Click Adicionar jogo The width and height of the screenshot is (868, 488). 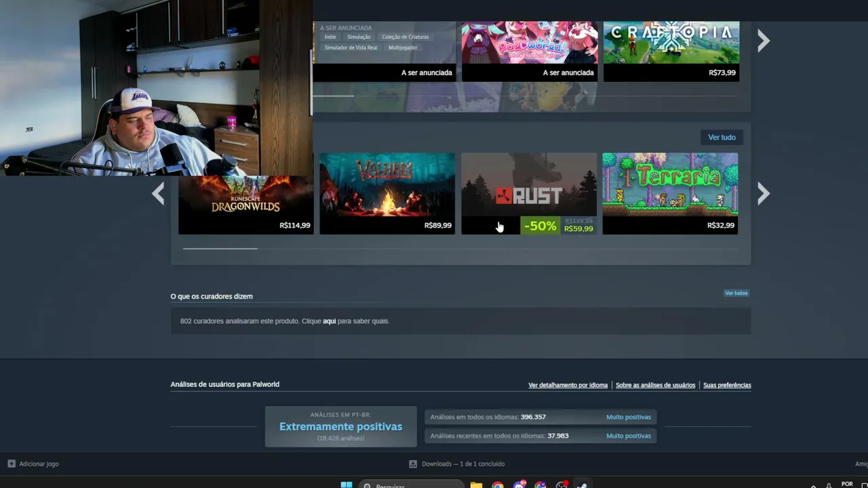click(39, 464)
